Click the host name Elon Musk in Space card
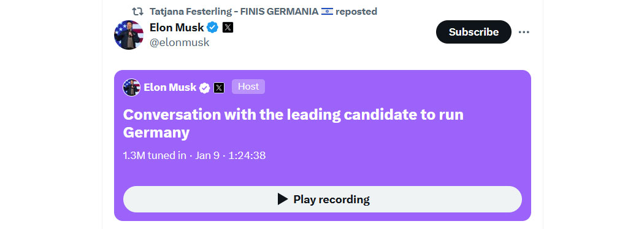This screenshot has height=229, width=644. (x=170, y=87)
